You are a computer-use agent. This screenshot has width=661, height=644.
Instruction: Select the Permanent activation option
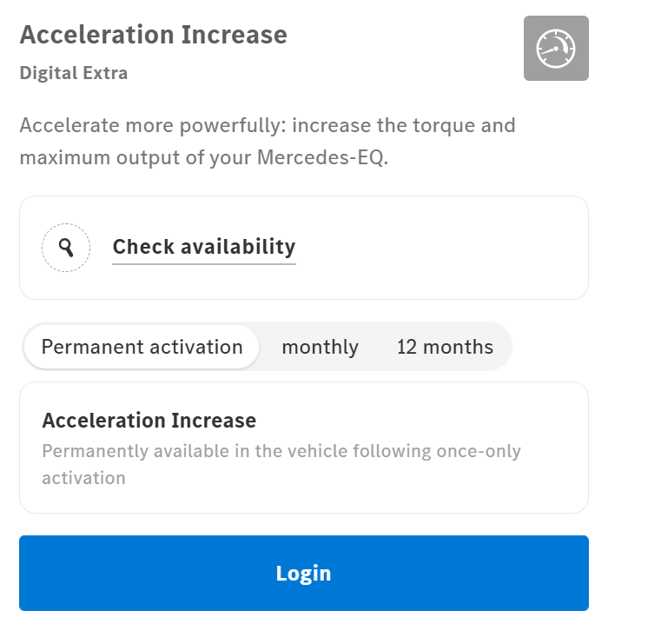coord(142,347)
